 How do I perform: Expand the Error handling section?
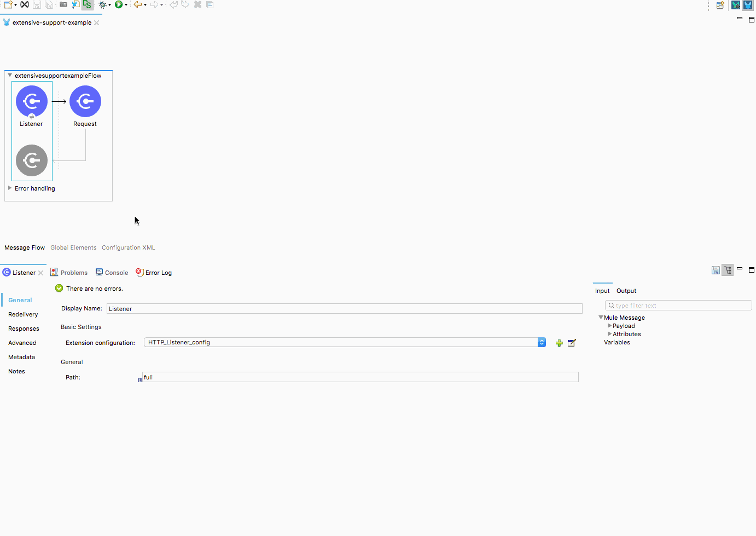pyautogui.click(x=10, y=188)
